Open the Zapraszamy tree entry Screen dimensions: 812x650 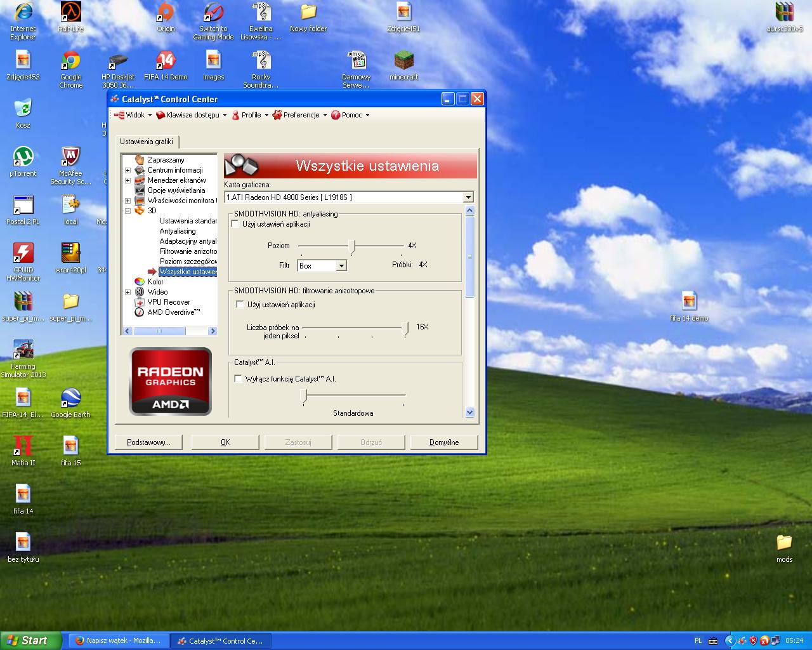(166, 160)
